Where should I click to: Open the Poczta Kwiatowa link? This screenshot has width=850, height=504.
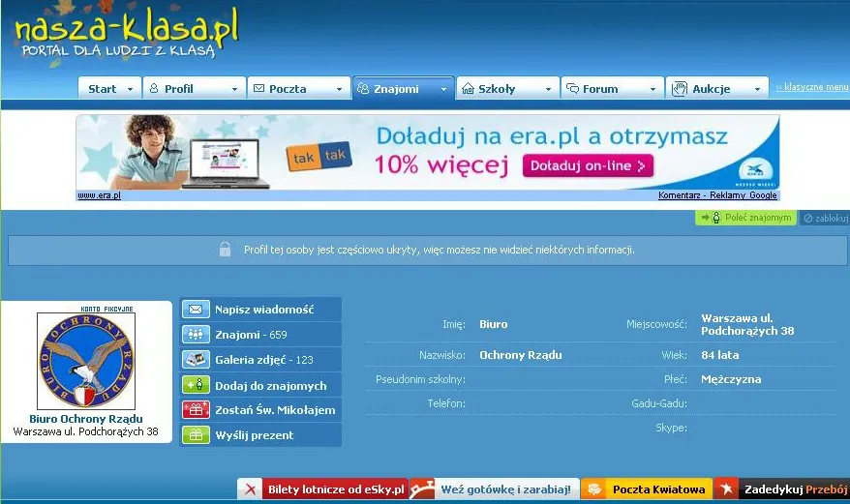658,489
